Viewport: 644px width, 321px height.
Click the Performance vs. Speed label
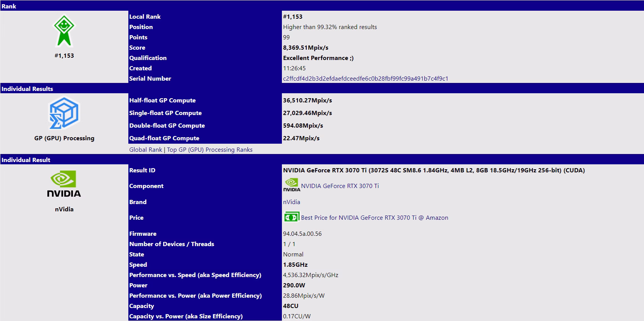click(195, 275)
